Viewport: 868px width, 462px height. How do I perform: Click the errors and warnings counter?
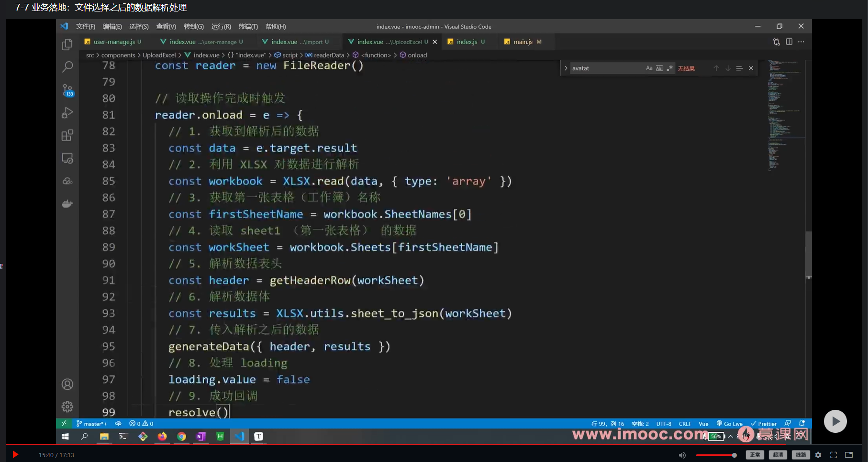[141, 424]
